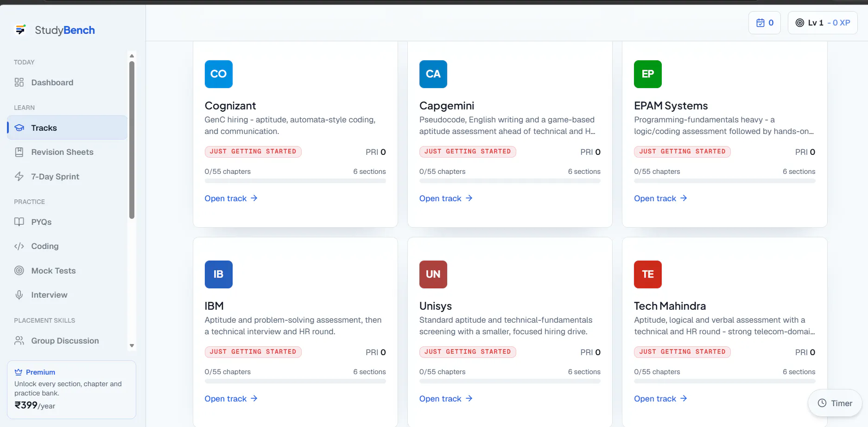This screenshot has height=427, width=868.
Task: Open track for Unisys
Action: (x=446, y=399)
